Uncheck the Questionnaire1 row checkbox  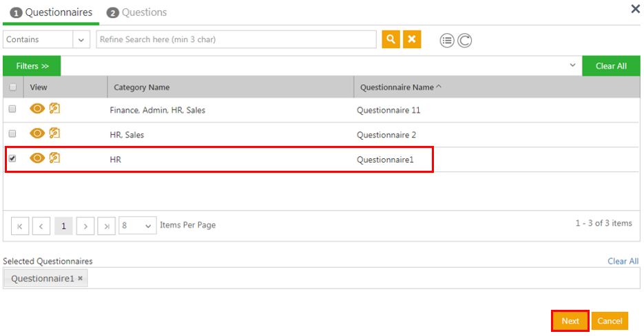[x=12, y=158]
